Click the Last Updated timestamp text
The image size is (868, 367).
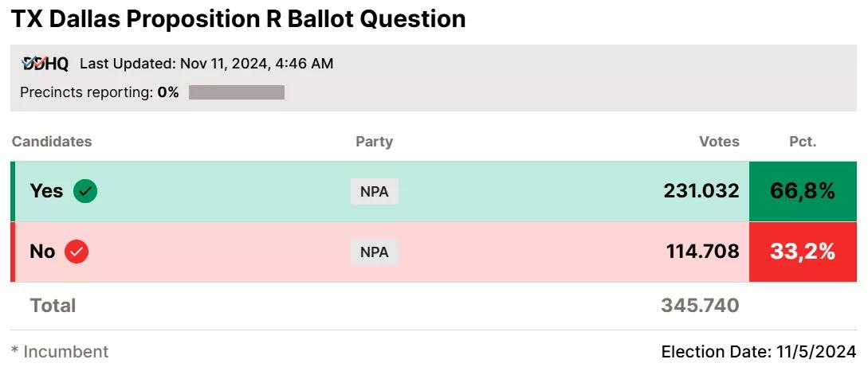206,64
